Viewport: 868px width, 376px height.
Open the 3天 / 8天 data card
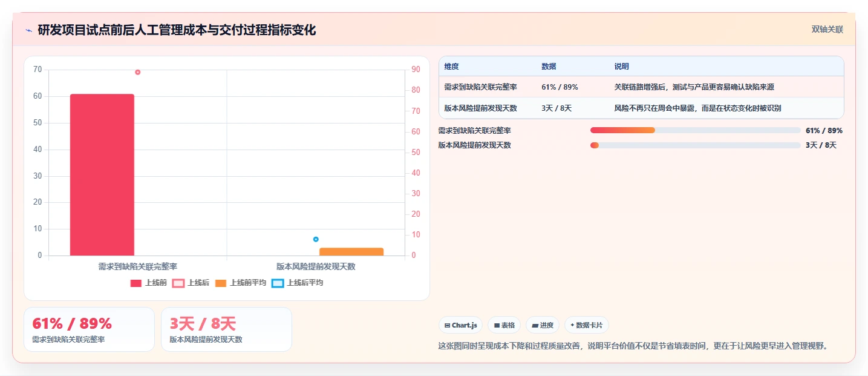(x=226, y=329)
